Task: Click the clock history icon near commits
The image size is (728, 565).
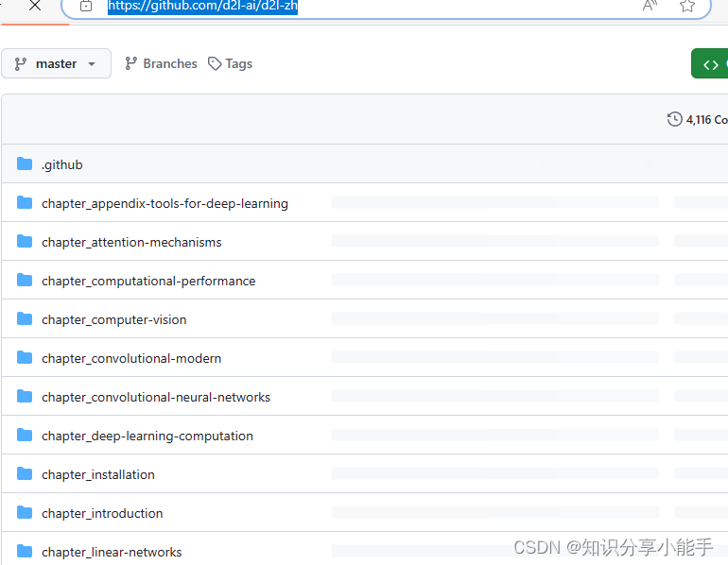Action: (675, 119)
